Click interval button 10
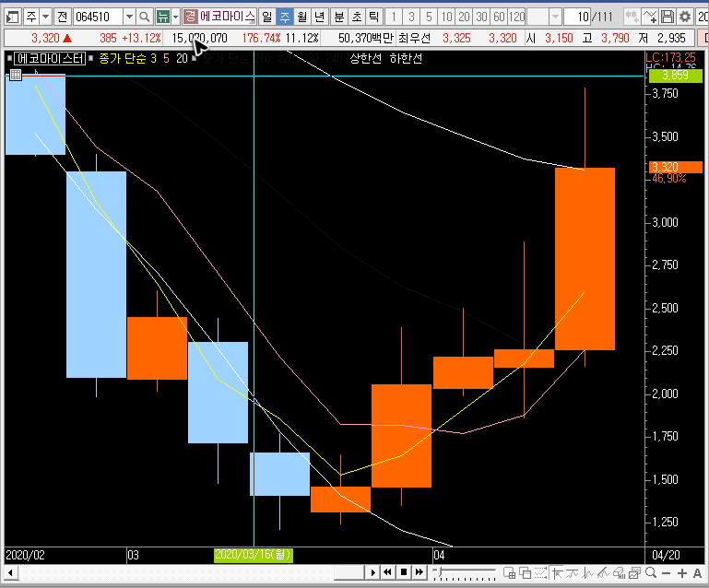709x588 pixels. pyautogui.click(x=447, y=18)
